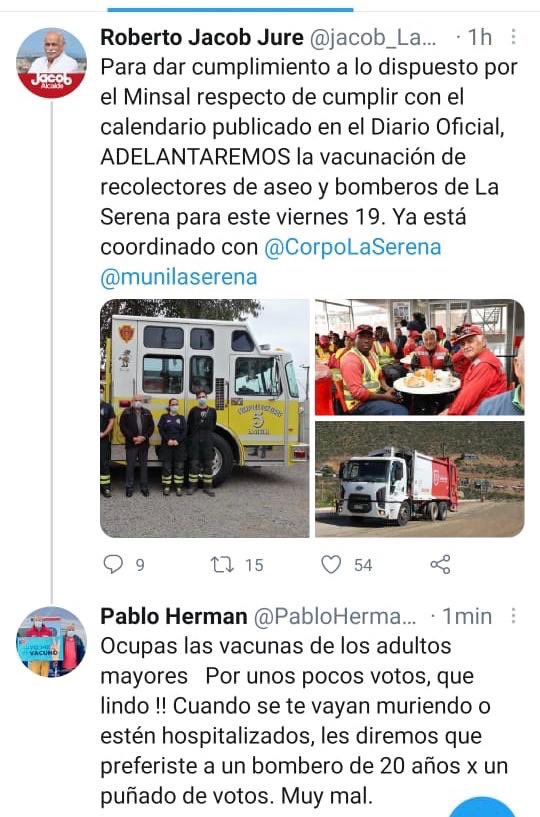Tap the share icon under the tweet
The width and height of the screenshot is (540, 817).
[x=440, y=564]
